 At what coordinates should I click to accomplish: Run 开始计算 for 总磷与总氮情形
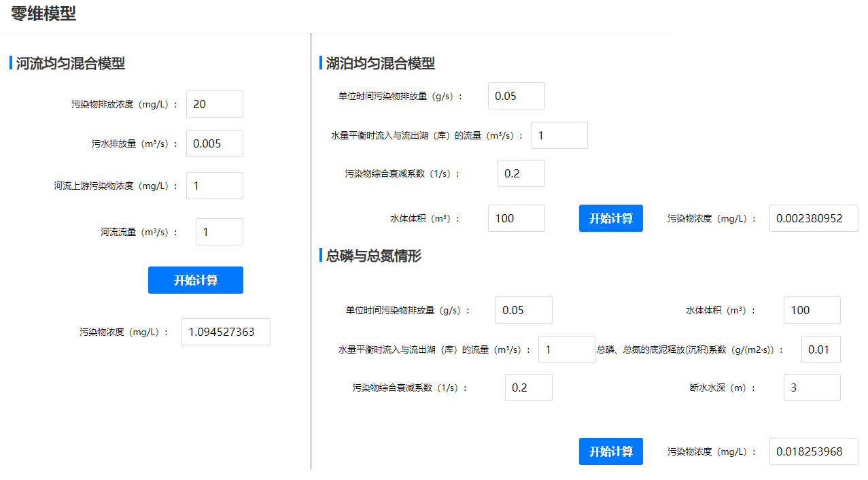[x=610, y=451]
